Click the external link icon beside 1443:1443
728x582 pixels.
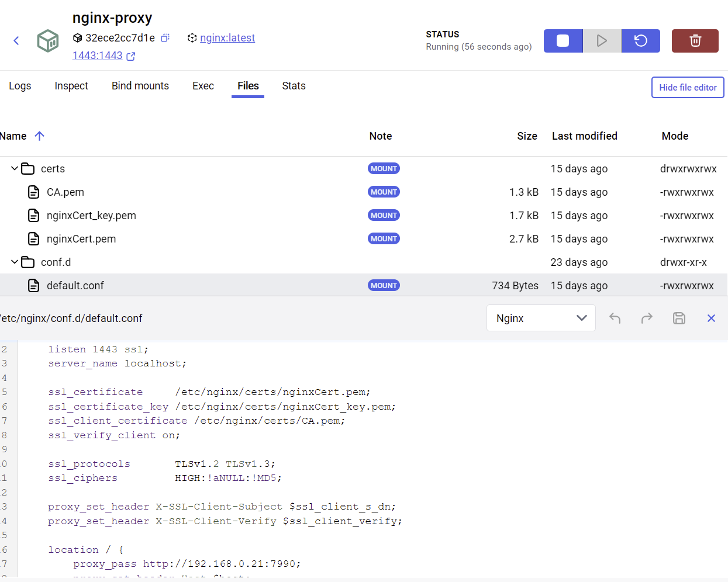point(131,56)
